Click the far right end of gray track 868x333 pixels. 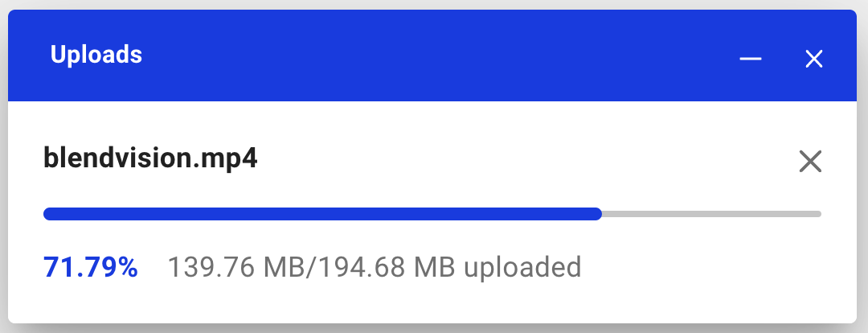[x=817, y=214]
